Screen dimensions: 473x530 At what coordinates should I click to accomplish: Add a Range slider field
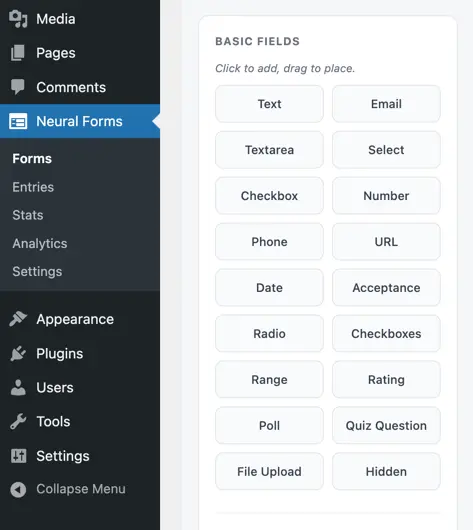click(x=269, y=380)
